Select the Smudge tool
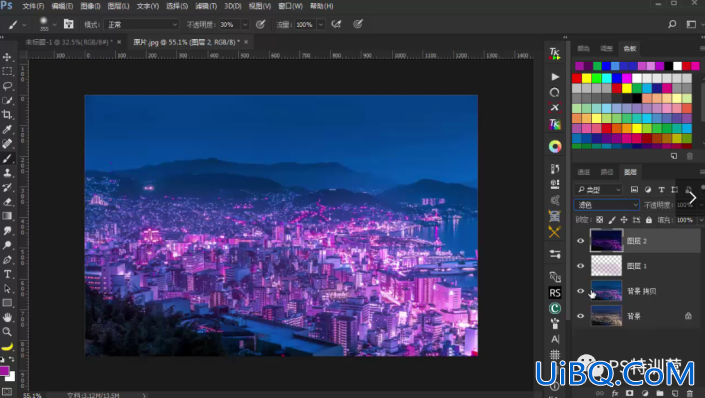This screenshot has width=705, height=398. [x=7, y=231]
